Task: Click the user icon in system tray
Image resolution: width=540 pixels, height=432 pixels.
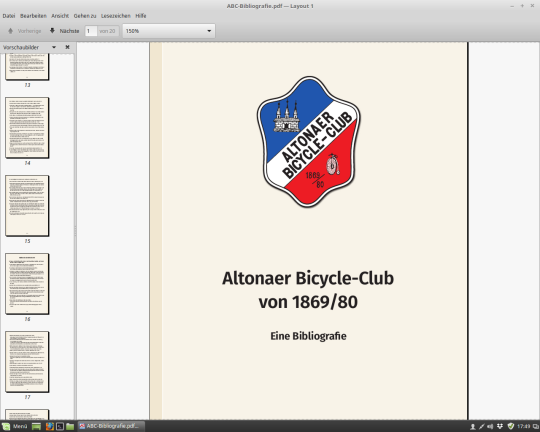Action: [x=473, y=426]
